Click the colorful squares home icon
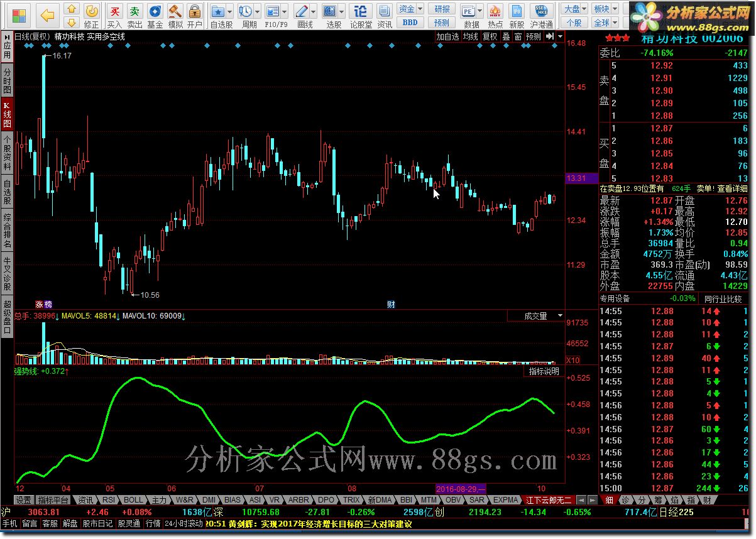This screenshot has width=756, height=539. pyautogui.click(x=19, y=15)
